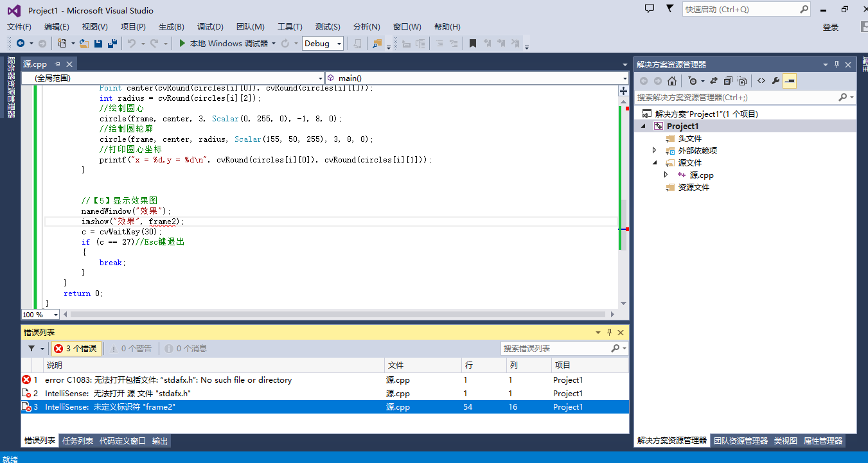Toggle the '3 个错误' errors filter
The image size is (868, 463).
[x=75, y=348]
